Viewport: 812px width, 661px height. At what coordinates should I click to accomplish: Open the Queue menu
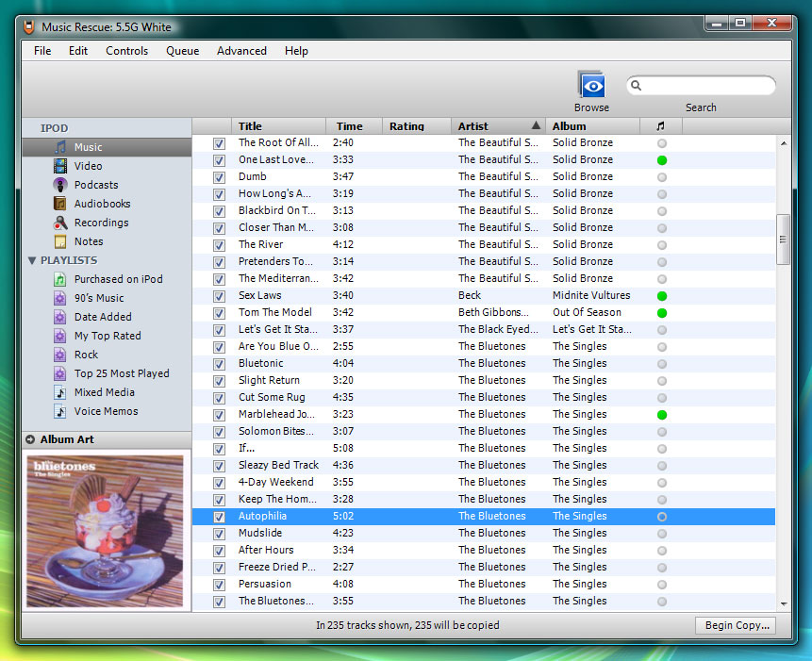point(182,51)
